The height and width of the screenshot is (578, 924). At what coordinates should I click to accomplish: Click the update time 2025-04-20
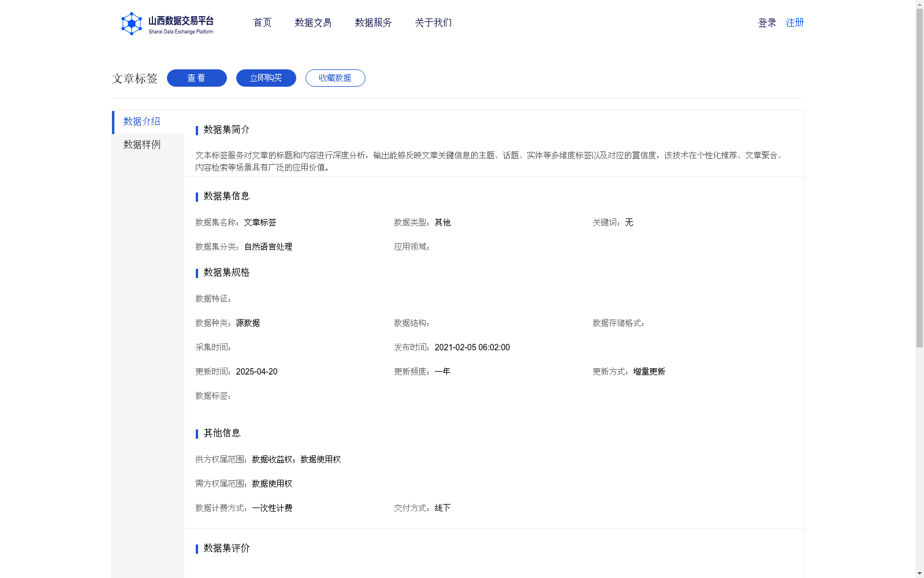coord(256,372)
